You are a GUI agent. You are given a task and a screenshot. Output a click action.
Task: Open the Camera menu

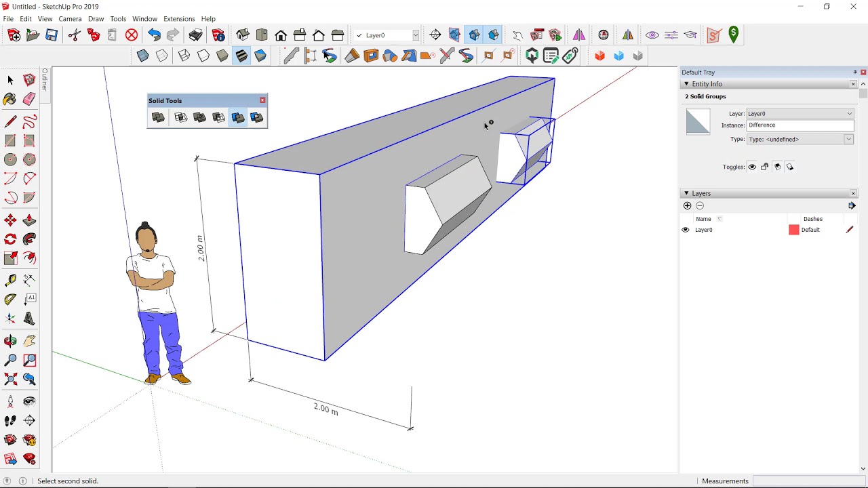pyautogui.click(x=70, y=19)
